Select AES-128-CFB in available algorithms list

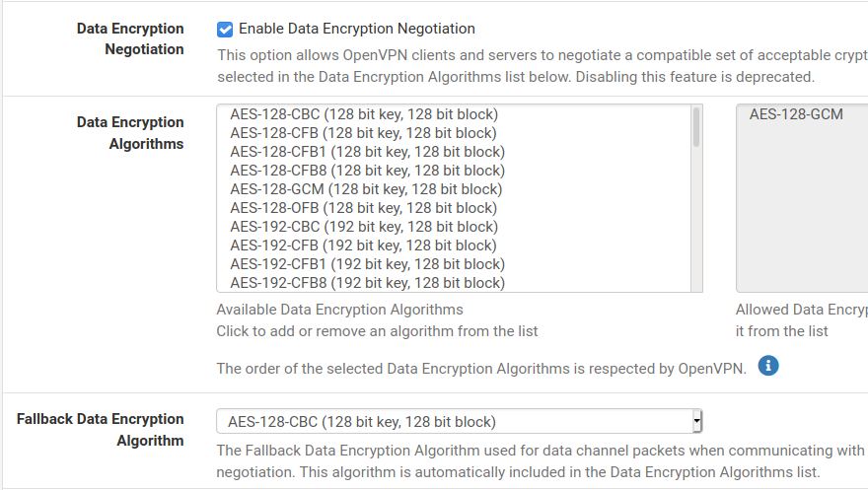363,133
